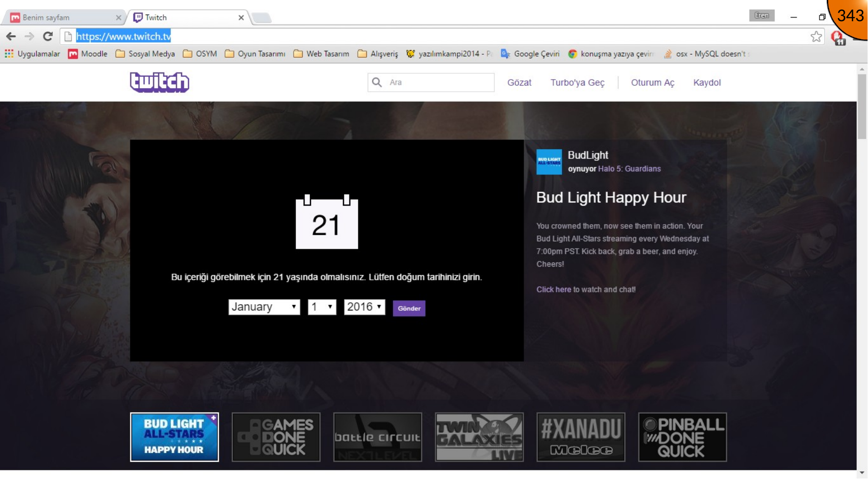Click the 'Click here' watch link
Screen dimensions: 868x488
[554, 290]
